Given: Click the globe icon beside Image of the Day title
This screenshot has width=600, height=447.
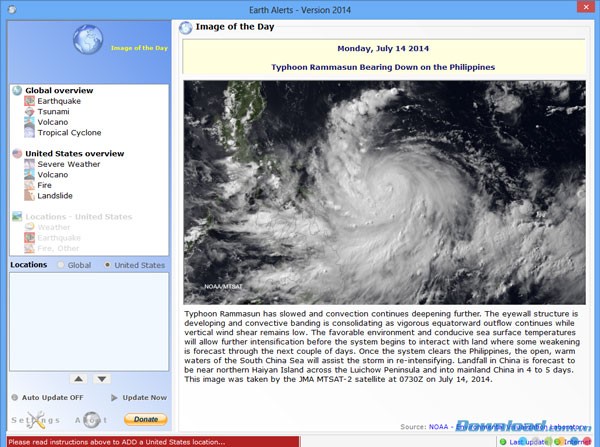Looking at the screenshot, I should [x=186, y=28].
